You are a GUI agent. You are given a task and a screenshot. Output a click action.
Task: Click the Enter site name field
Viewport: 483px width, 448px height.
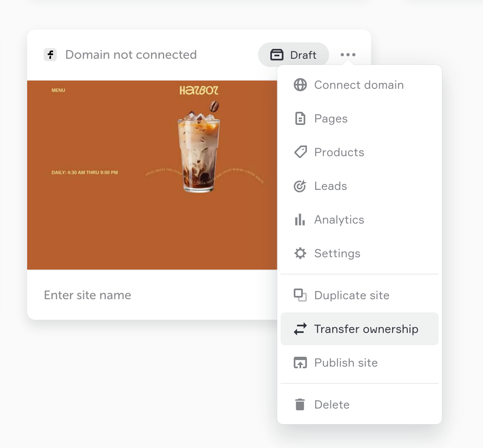[x=152, y=295]
